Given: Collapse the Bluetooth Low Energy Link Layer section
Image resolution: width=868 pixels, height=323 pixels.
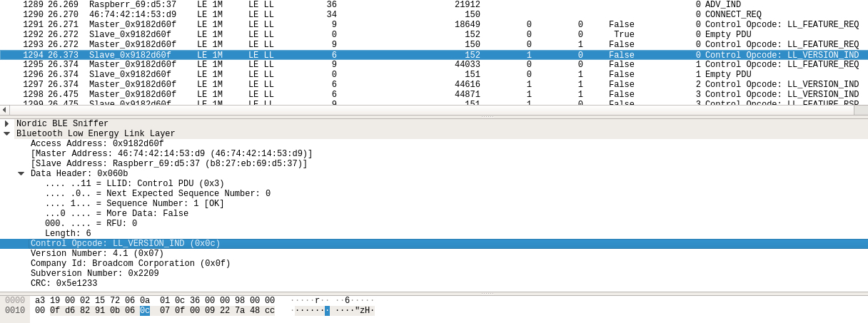Looking at the screenshot, I should [7, 134].
